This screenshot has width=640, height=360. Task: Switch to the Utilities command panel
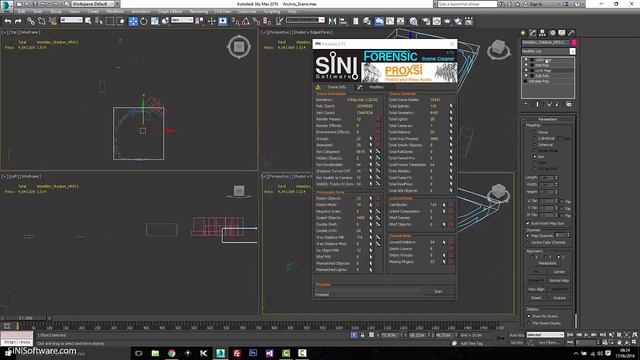(x=571, y=33)
